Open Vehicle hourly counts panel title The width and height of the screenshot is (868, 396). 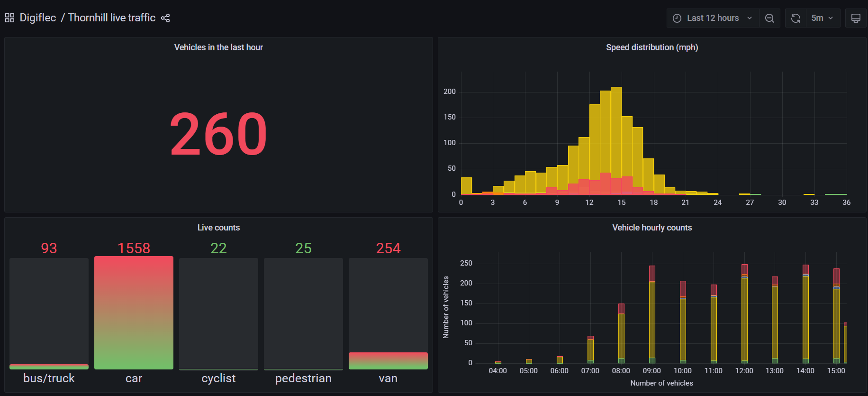pos(652,228)
